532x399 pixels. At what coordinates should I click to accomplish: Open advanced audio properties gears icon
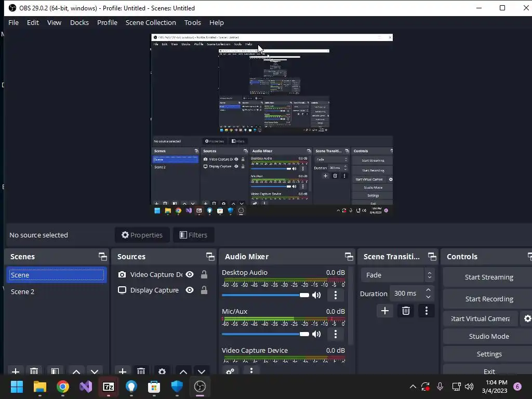coord(230,371)
